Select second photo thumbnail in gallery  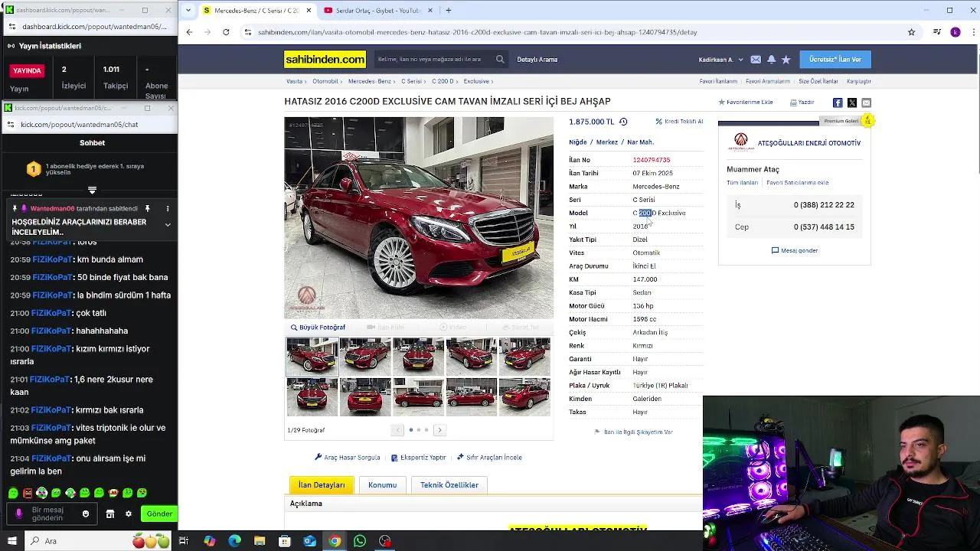[x=365, y=357]
